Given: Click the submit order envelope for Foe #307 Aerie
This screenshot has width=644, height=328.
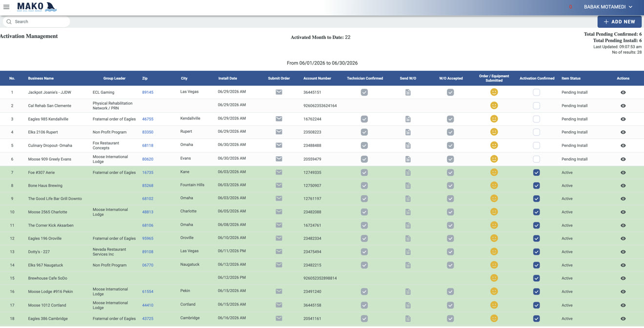Looking at the screenshot, I should (x=279, y=172).
